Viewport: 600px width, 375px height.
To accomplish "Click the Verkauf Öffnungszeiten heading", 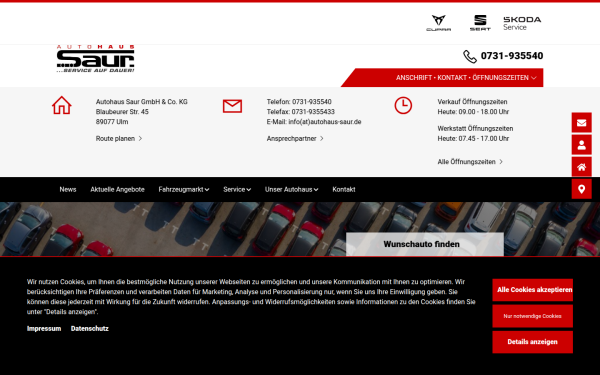I will click(472, 102).
